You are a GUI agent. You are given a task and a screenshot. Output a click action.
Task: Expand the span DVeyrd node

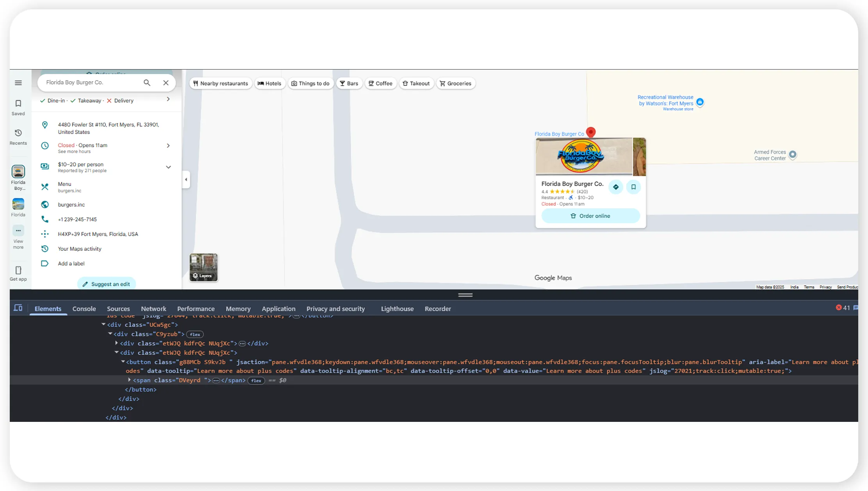pos(129,380)
